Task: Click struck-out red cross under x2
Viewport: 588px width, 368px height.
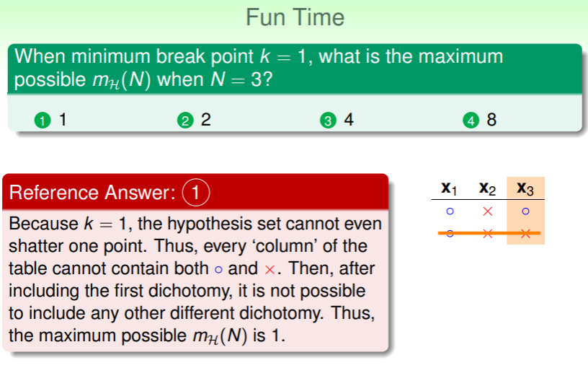Action: [488, 233]
